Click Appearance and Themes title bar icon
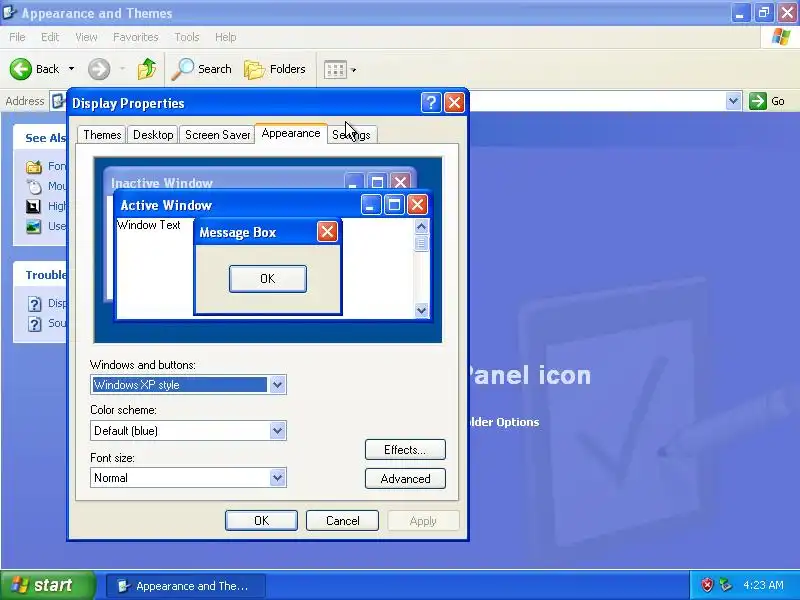Image resolution: width=800 pixels, height=600 pixels. (x=10, y=12)
